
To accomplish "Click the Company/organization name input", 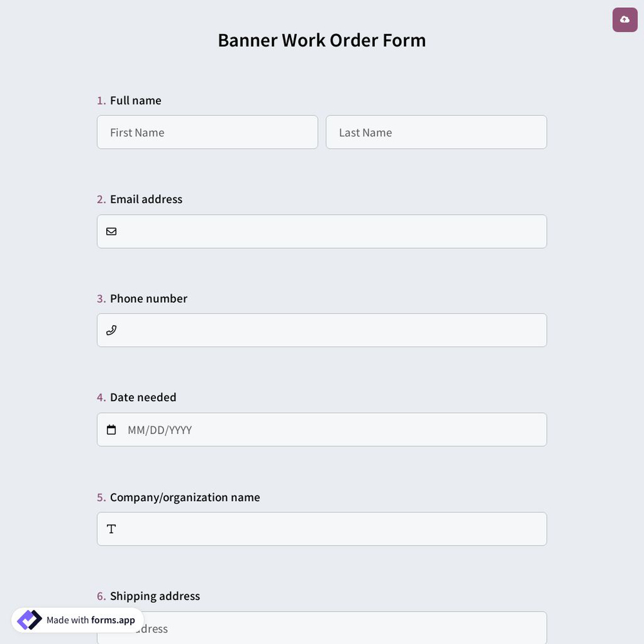I will [x=322, y=529].
